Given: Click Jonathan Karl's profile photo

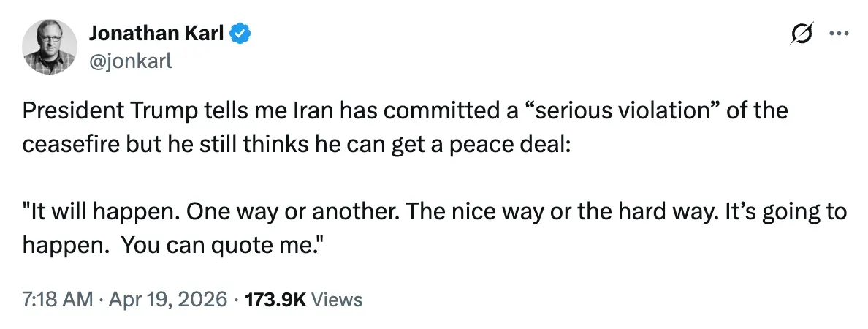Looking at the screenshot, I should 50,48.
